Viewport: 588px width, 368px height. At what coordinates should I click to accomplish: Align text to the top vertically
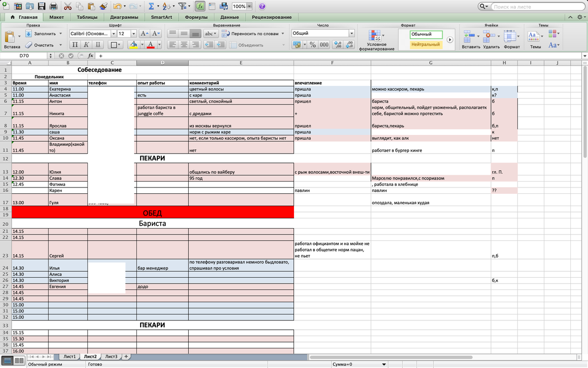click(173, 33)
